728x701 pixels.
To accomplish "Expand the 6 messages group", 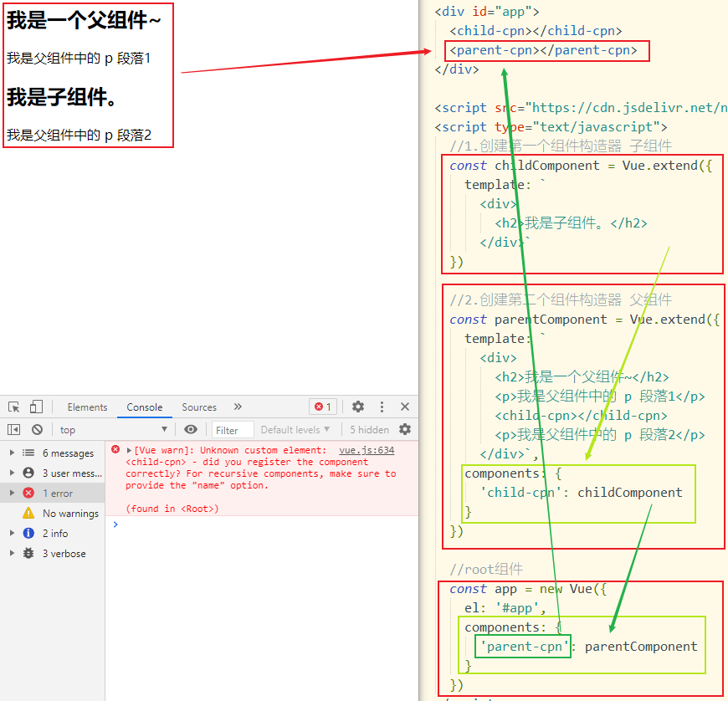I will point(12,453).
